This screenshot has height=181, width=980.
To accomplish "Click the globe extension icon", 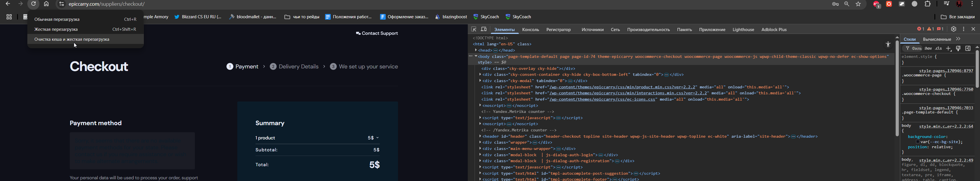I will coord(914,4).
